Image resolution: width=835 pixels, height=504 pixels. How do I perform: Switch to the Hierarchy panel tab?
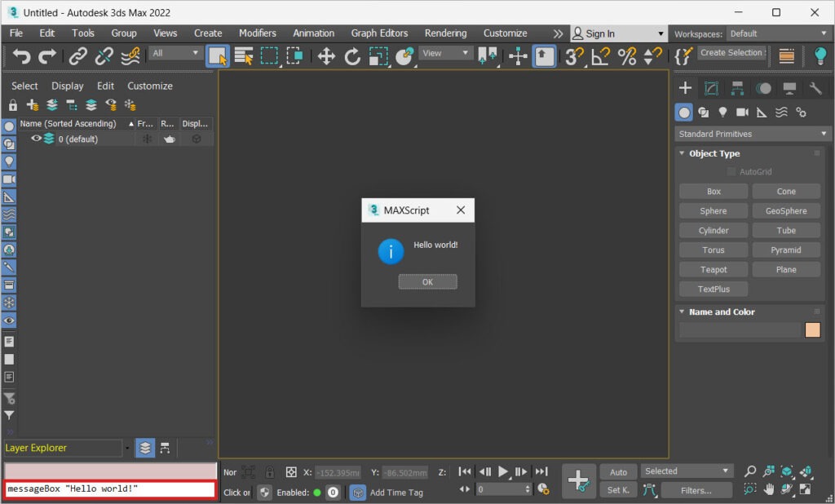pos(737,88)
